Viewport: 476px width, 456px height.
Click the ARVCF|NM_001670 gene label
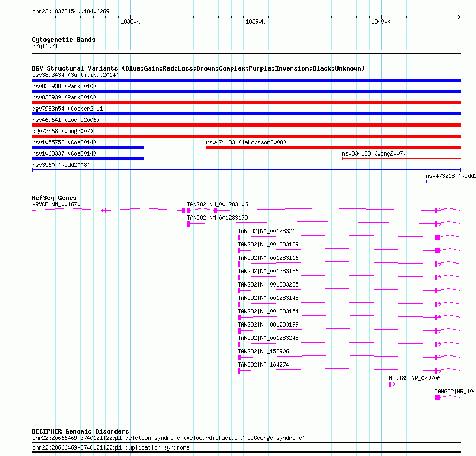56,205
